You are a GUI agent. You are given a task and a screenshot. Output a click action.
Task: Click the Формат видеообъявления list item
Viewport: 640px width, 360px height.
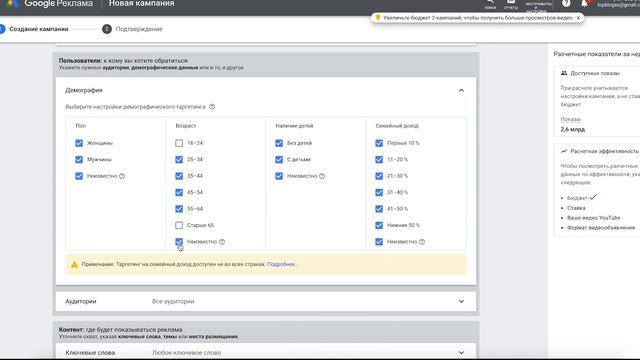tap(601, 228)
